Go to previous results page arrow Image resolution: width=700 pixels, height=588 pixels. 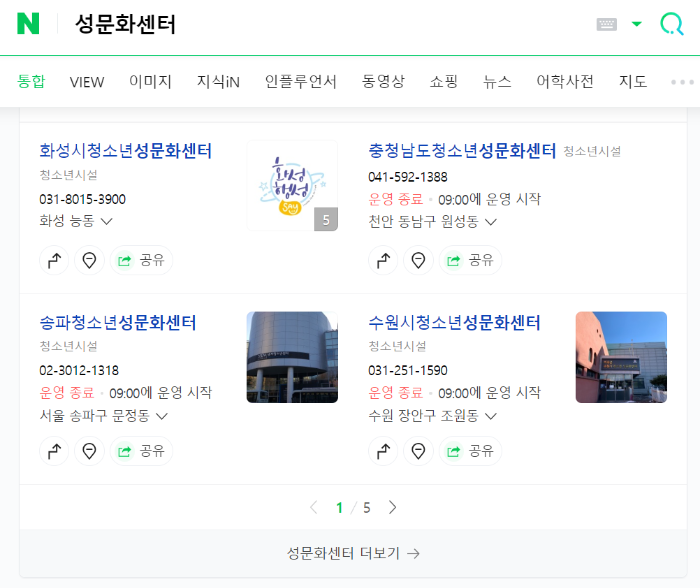coord(314,507)
